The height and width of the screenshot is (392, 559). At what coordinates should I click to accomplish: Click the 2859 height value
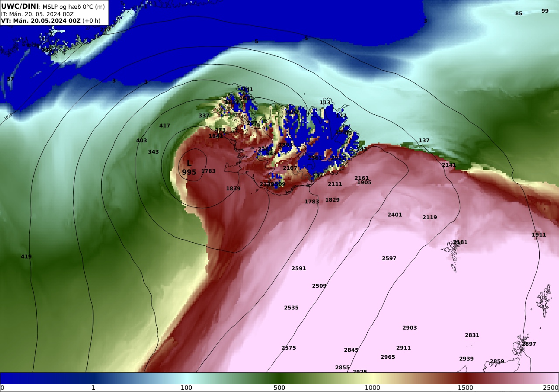click(497, 361)
